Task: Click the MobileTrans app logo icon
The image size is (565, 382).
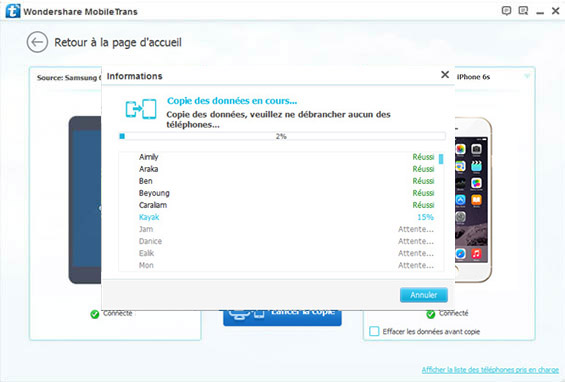Action: pyautogui.click(x=13, y=11)
